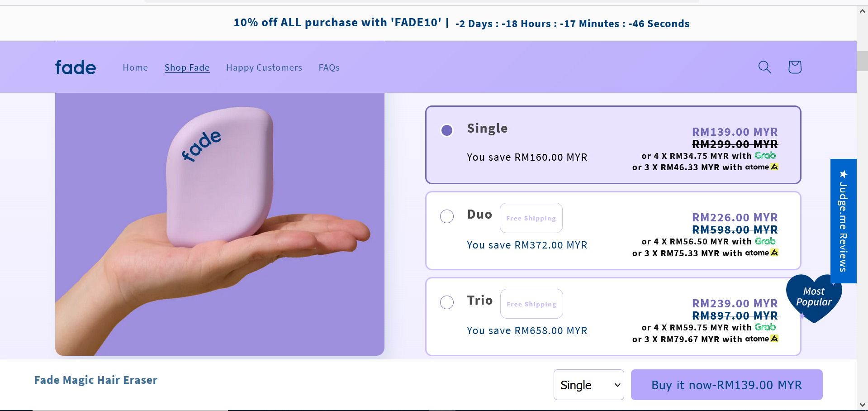The height and width of the screenshot is (411, 868).
Task: Select the Single radio button
Action: pyautogui.click(x=447, y=130)
